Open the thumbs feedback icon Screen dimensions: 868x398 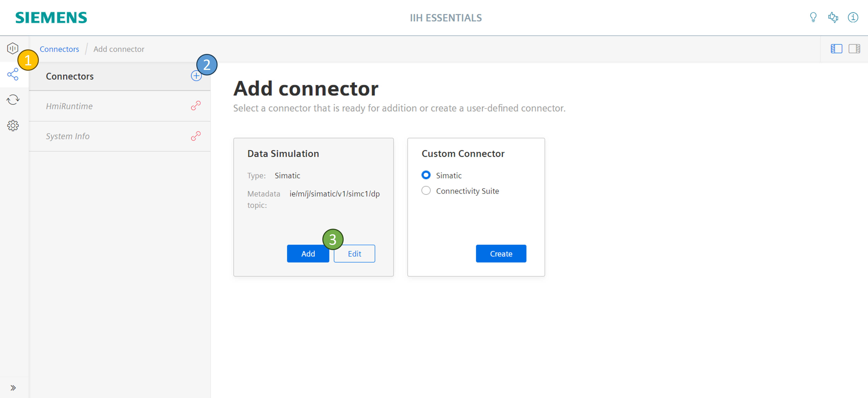(833, 17)
